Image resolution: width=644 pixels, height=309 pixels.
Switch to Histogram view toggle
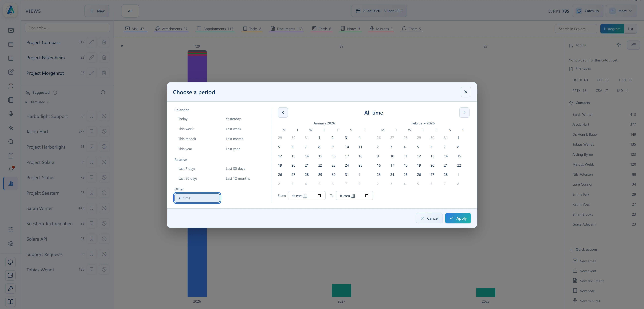coord(612,29)
